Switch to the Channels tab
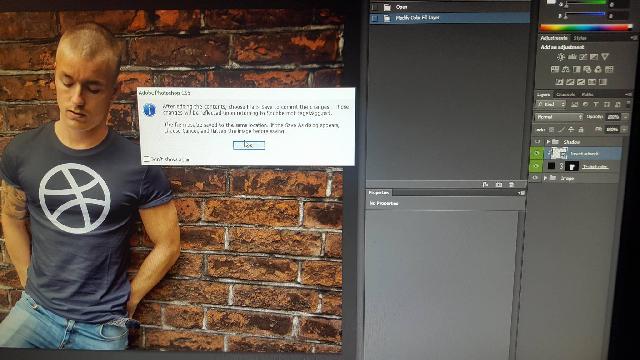 [x=566, y=94]
